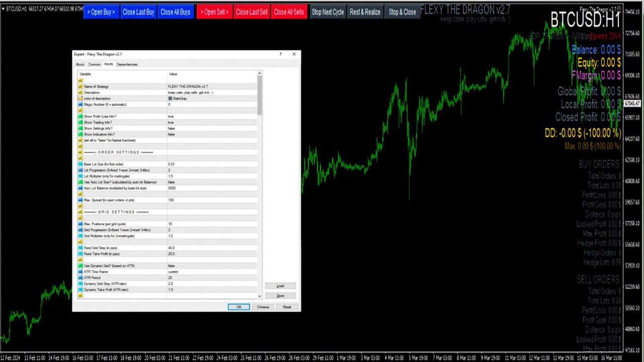Click the scrollbar up arrow in the inputs list
The width and height of the screenshot is (644, 362).
(x=259, y=73)
